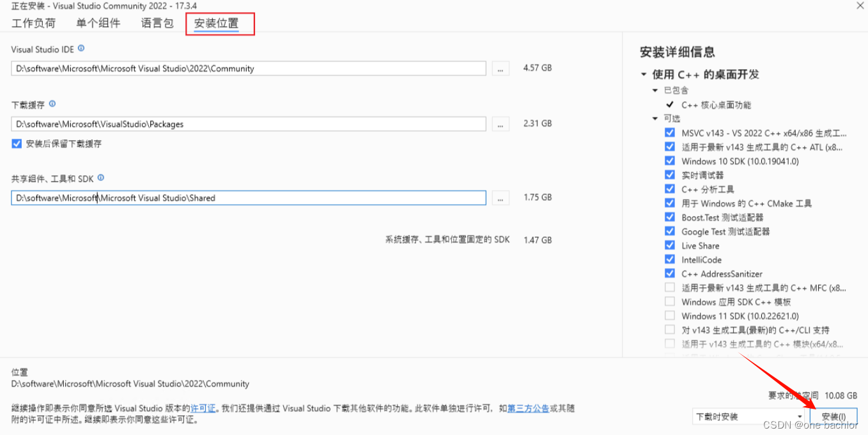Uncheck 实时调试器 component

[669, 175]
